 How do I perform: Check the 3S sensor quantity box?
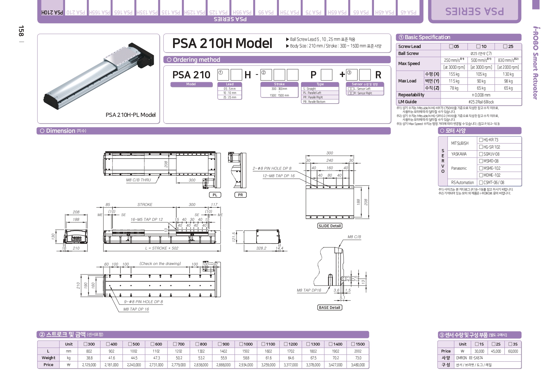[511, 344]
